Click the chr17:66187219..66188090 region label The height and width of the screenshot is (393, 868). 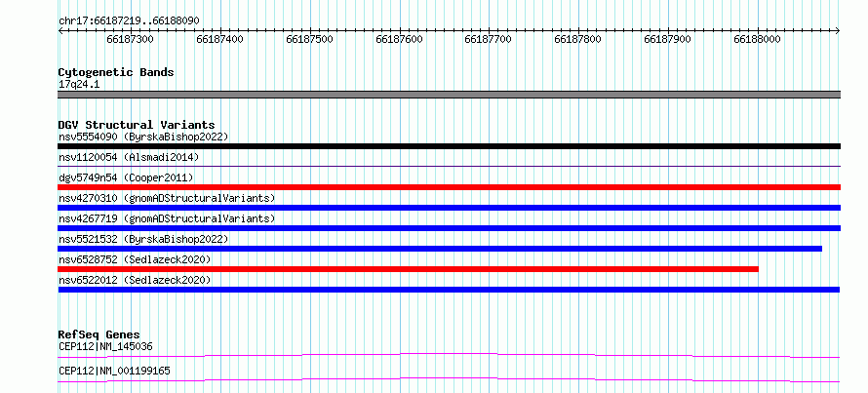coord(129,21)
